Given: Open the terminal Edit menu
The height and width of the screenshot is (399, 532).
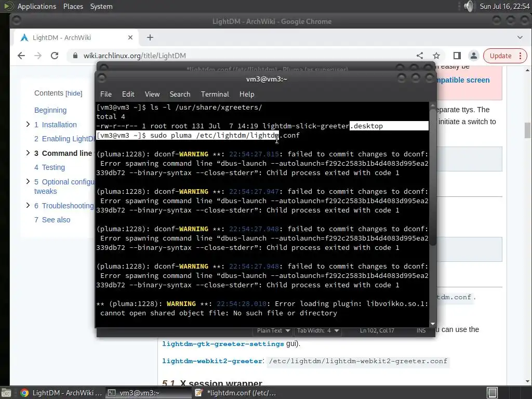Looking at the screenshot, I should tap(128, 95).
